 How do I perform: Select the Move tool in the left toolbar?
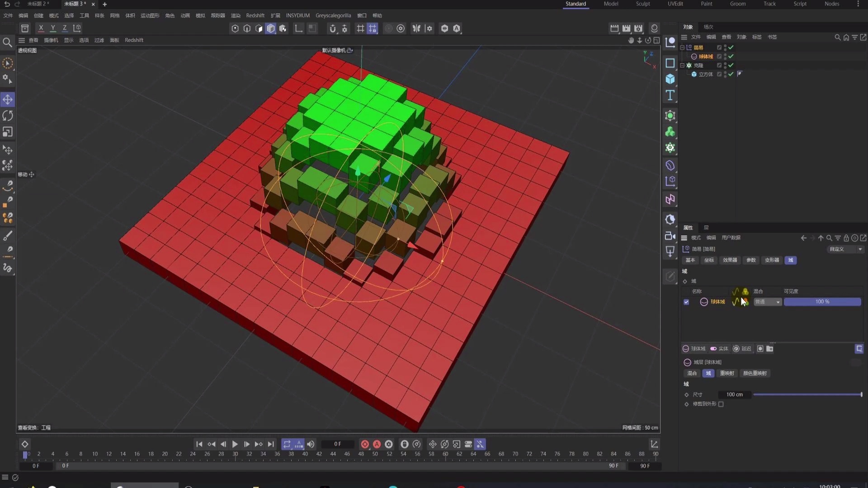7,99
